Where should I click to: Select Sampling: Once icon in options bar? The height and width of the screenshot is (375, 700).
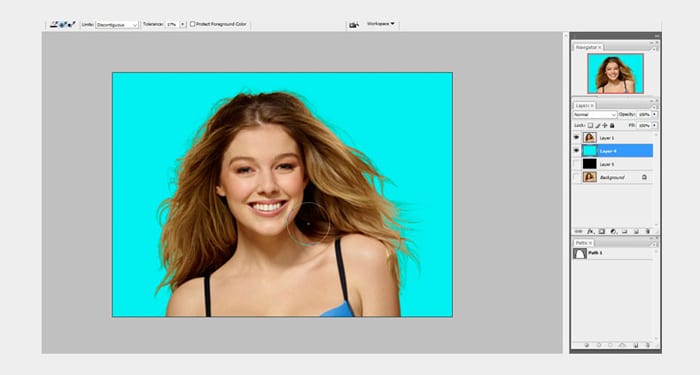63,25
